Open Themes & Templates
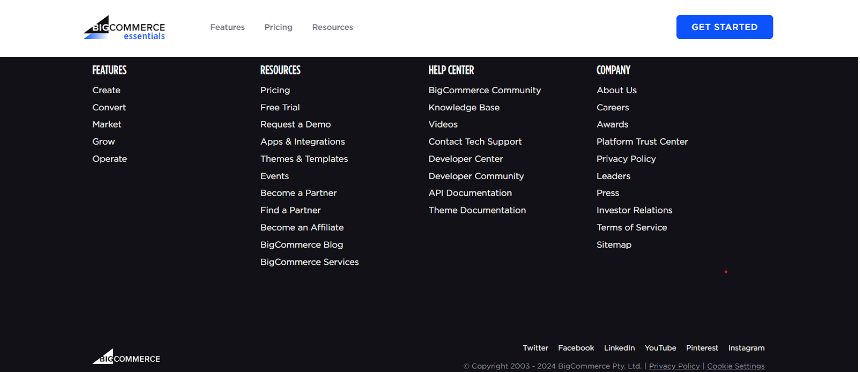 click(x=304, y=159)
